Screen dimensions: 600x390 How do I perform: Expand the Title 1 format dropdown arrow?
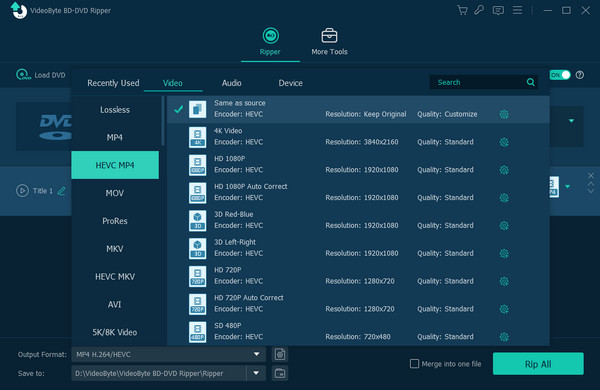[x=567, y=187]
